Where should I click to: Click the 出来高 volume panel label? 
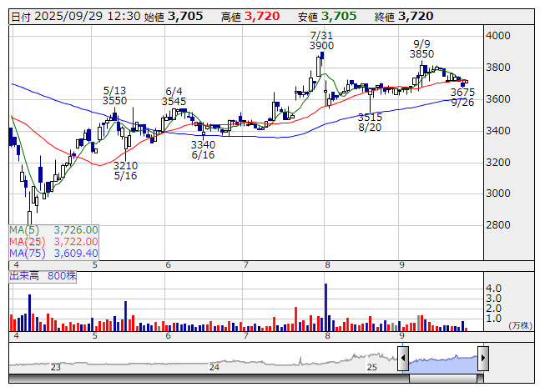coord(40,275)
